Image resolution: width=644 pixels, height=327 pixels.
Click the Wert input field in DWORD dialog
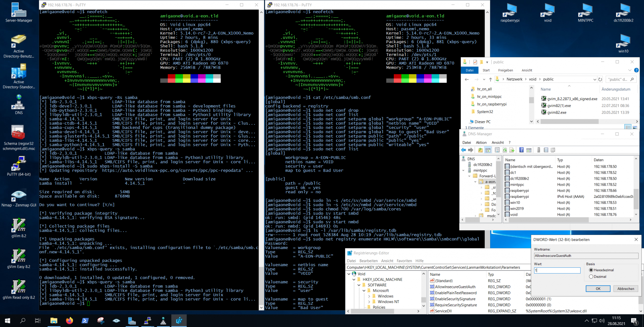tap(557, 270)
